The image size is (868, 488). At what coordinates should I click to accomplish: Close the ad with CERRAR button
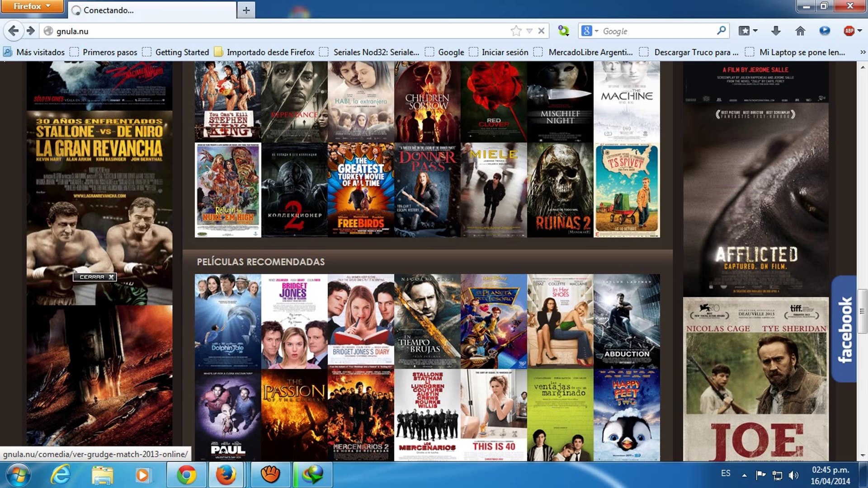(x=95, y=277)
